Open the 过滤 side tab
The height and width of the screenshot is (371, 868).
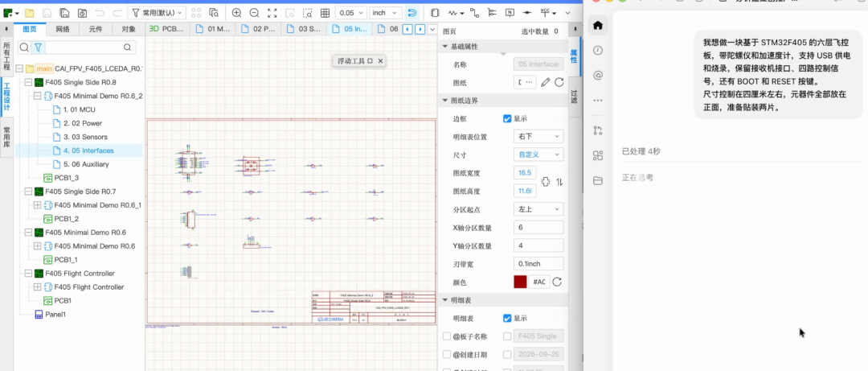pos(574,96)
